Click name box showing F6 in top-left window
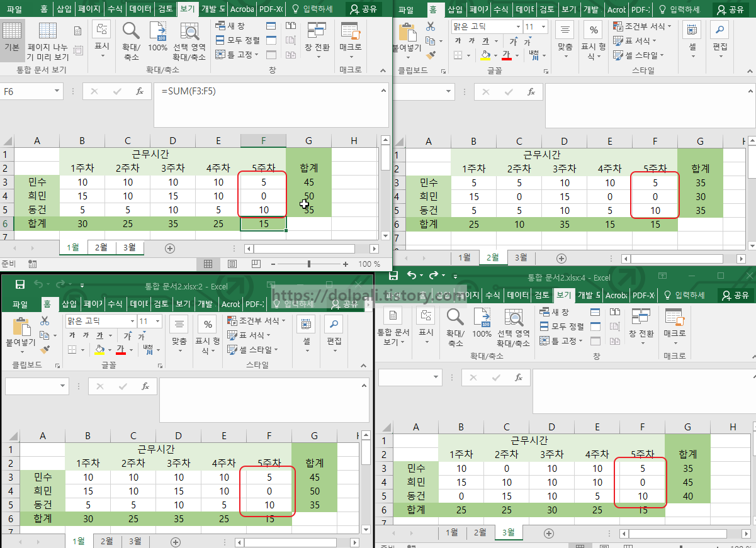The image size is (756, 548). [31, 92]
